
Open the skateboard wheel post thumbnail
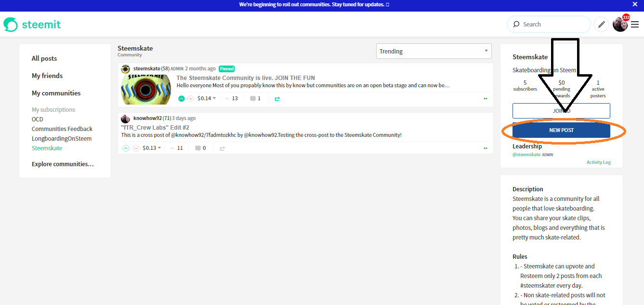click(x=146, y=89)
